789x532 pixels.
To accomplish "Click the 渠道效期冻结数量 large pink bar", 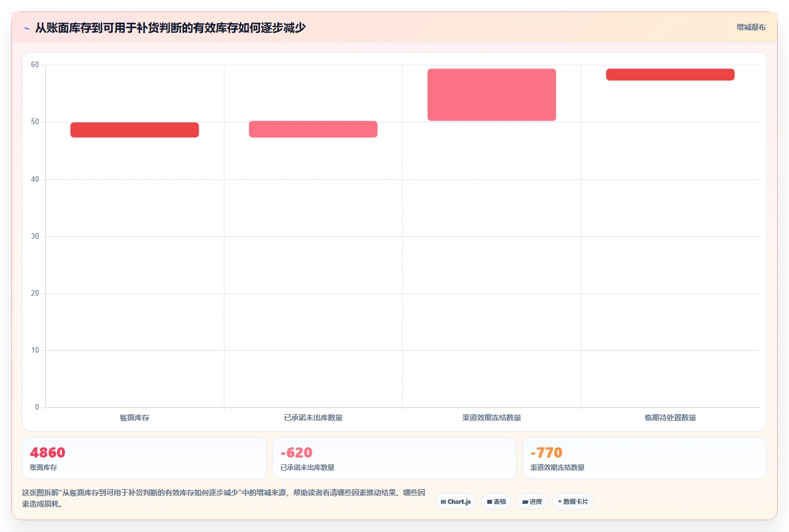I will 492,95.
